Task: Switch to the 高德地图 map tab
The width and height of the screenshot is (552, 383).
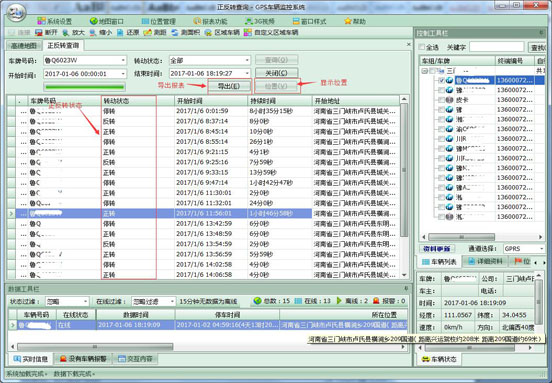Action: click(x=24, y=46)
